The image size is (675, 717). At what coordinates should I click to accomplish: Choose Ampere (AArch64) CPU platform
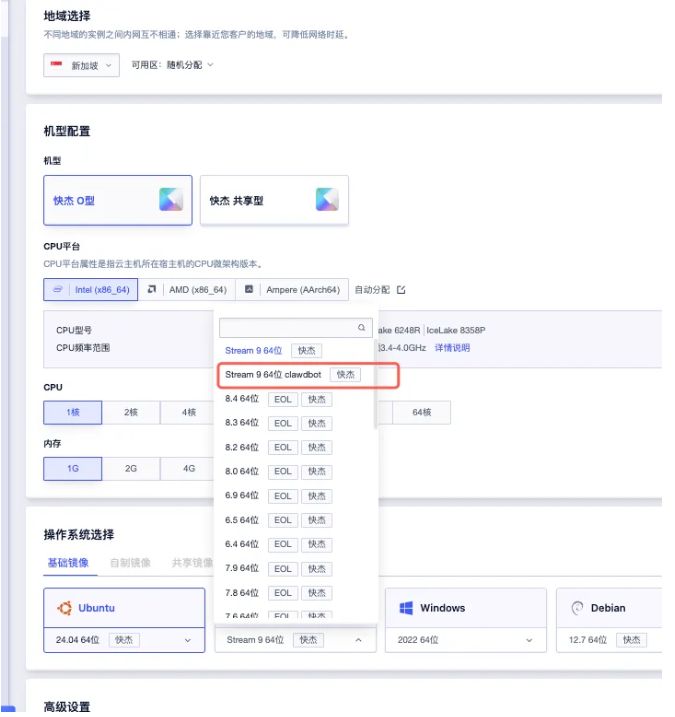coord(292,290)
